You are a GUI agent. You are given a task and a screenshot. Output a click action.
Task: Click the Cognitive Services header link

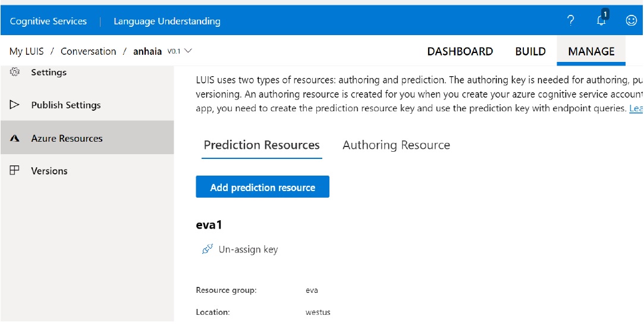[48, 21]
